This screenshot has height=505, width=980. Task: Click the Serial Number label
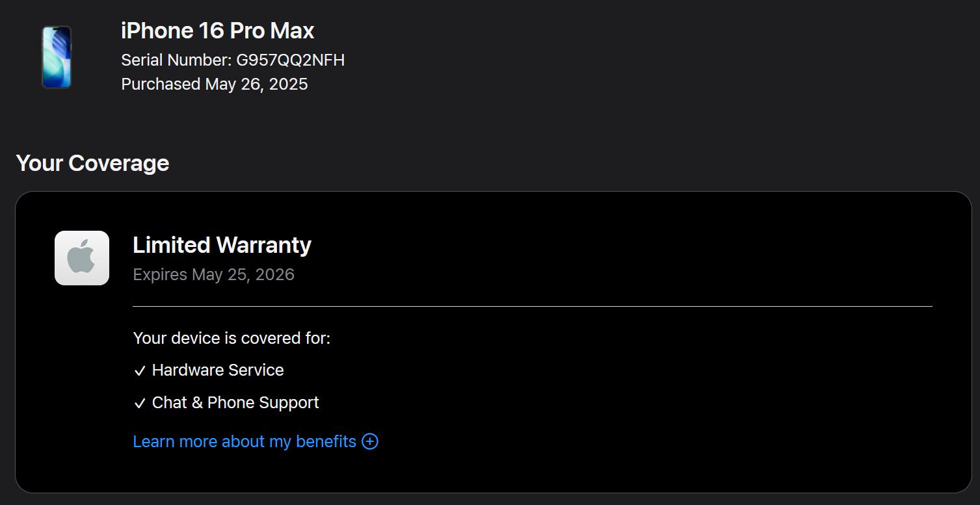176,60
